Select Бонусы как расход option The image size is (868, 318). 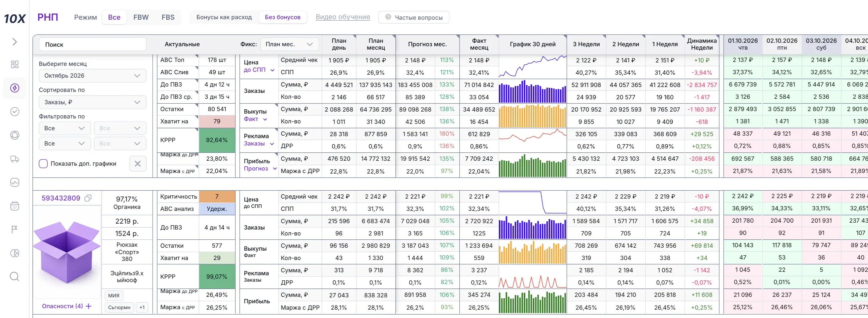224,17
